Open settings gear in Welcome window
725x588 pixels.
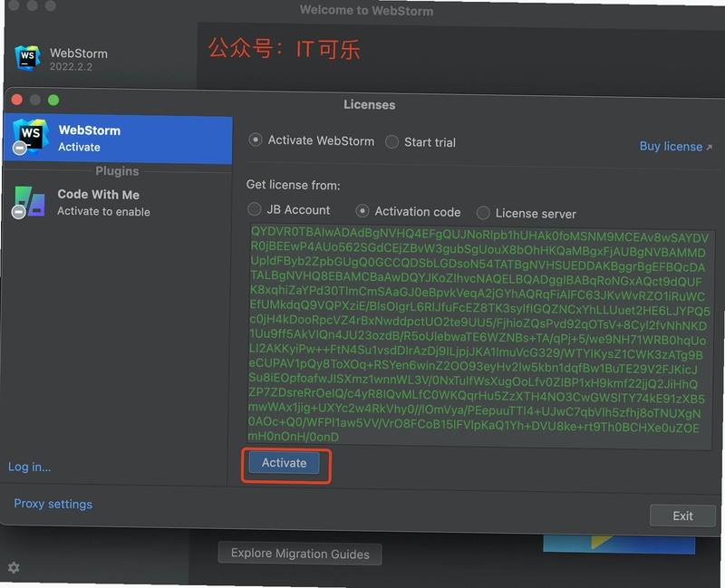[x=14, y=567]
